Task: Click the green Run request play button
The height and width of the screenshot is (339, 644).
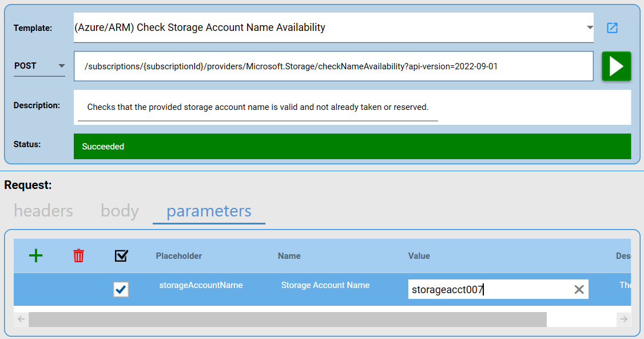Action: (x=616, y=66)
